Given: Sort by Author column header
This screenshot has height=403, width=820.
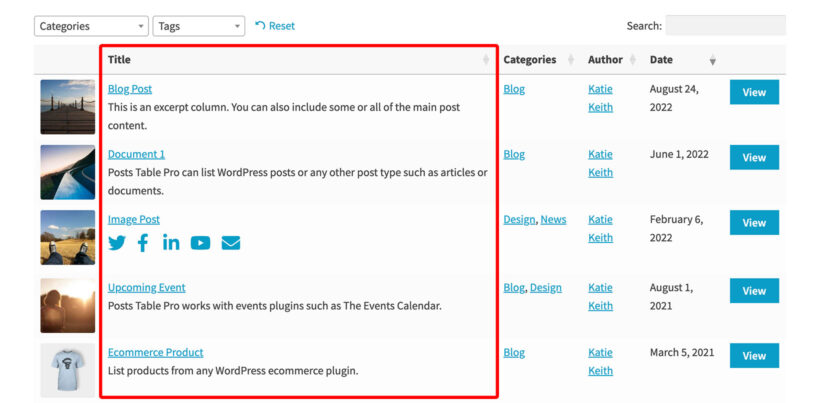Looking at the screenshot, I should pyautogui.click(x=605, y=60).
